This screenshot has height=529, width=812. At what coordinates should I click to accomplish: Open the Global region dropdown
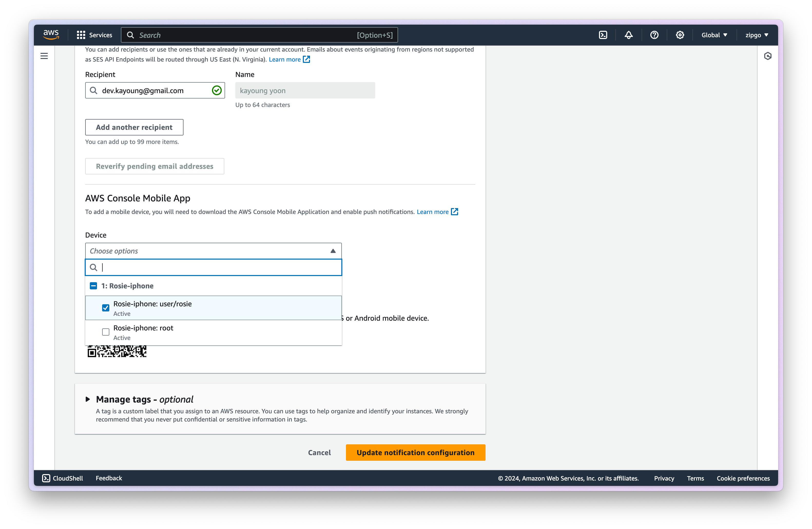click(714, 35)
